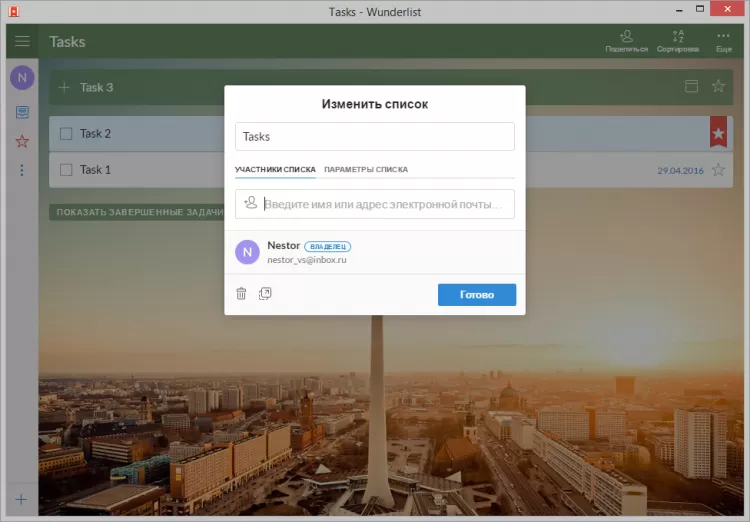Screen dimensions: 750x522
Task: Switch to the ПАРАМЕТРЫ СПИСКА tab
Action: pos(366,169)
